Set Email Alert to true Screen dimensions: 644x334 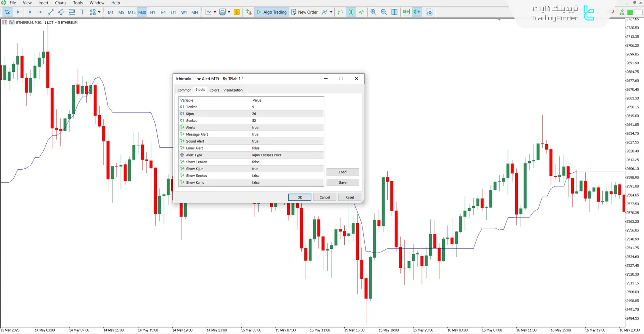[287, 148]
